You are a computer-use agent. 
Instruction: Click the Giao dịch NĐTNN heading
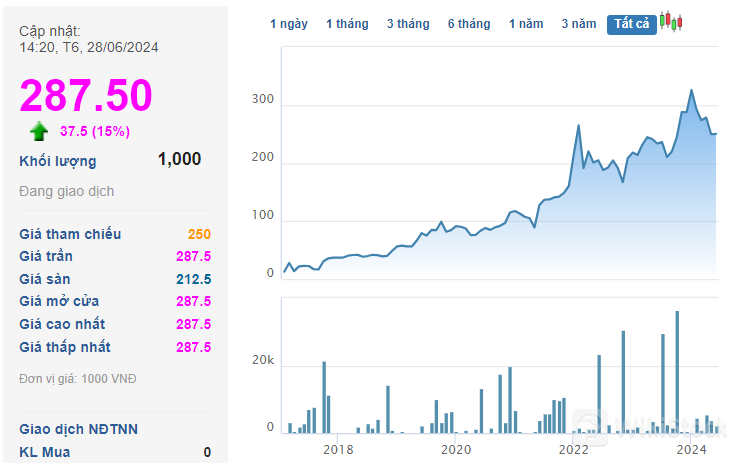79,429
